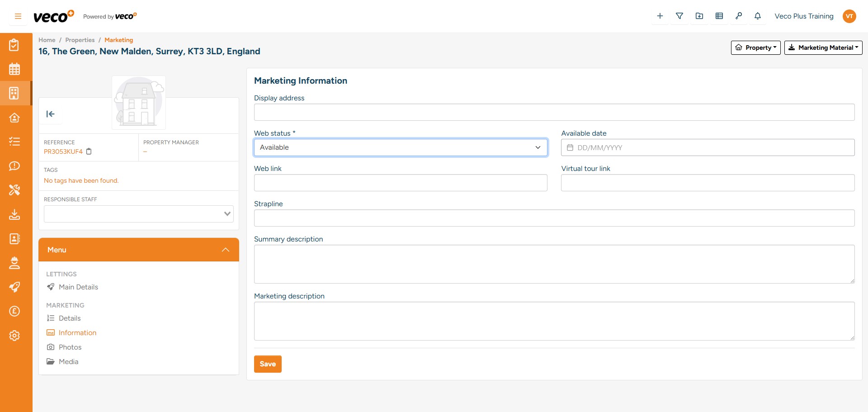The height and width of the screenshot is (412, 868).
Task: Click the Save button
Action: (268, 364)
